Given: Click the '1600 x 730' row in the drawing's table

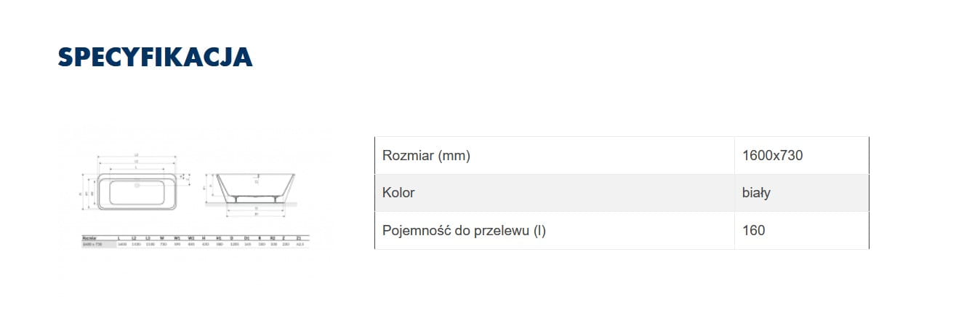Looking at the screenshot, I should (92, 245).
